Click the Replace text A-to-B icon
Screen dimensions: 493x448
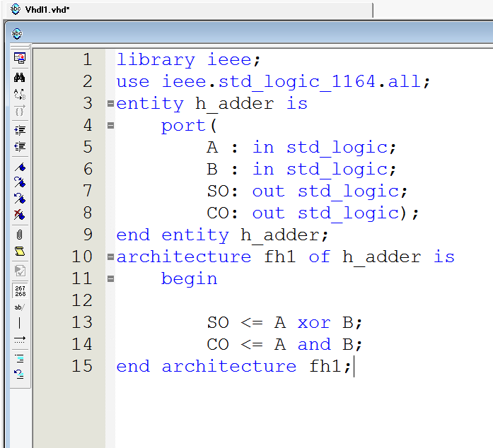20,94
